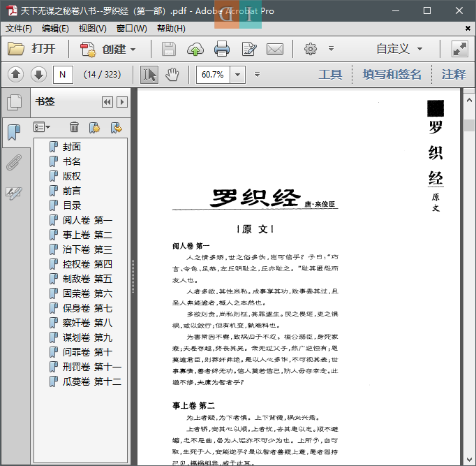Click the 60.7% zoom input field

pyautogui.click(x=214, y=75)
